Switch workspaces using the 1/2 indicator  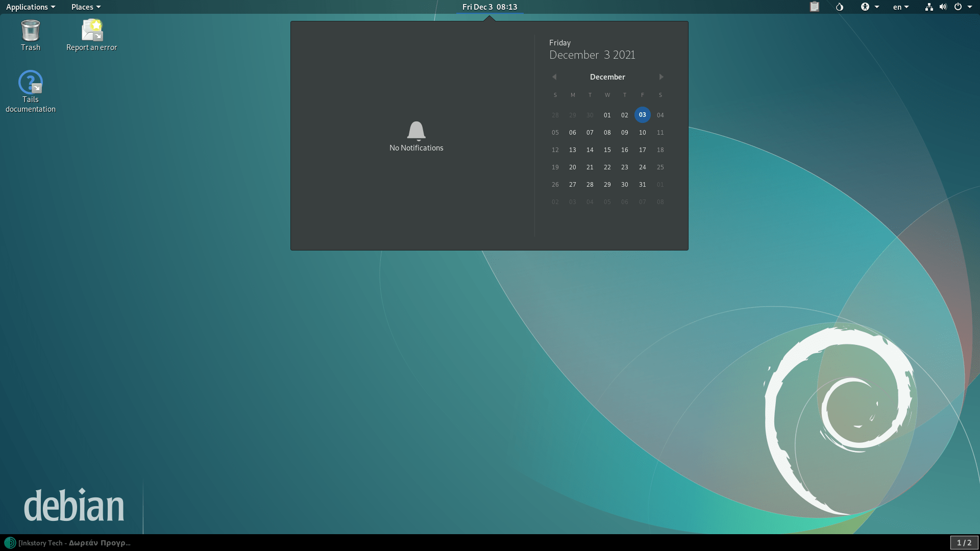pyautogui.click(x=964, y=543)
